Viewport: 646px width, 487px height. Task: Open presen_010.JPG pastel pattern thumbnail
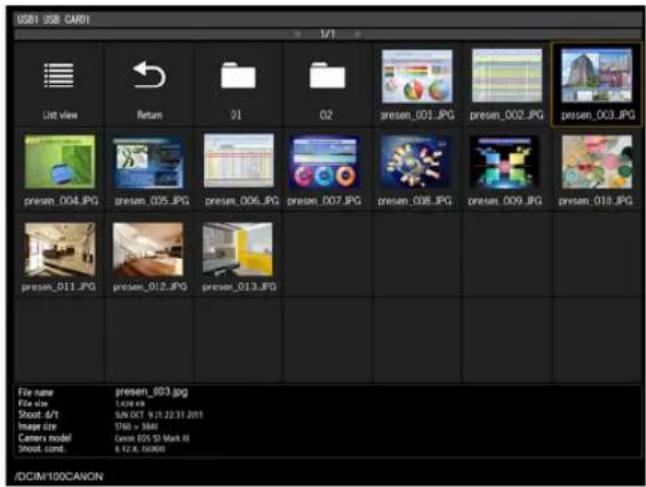597,162
